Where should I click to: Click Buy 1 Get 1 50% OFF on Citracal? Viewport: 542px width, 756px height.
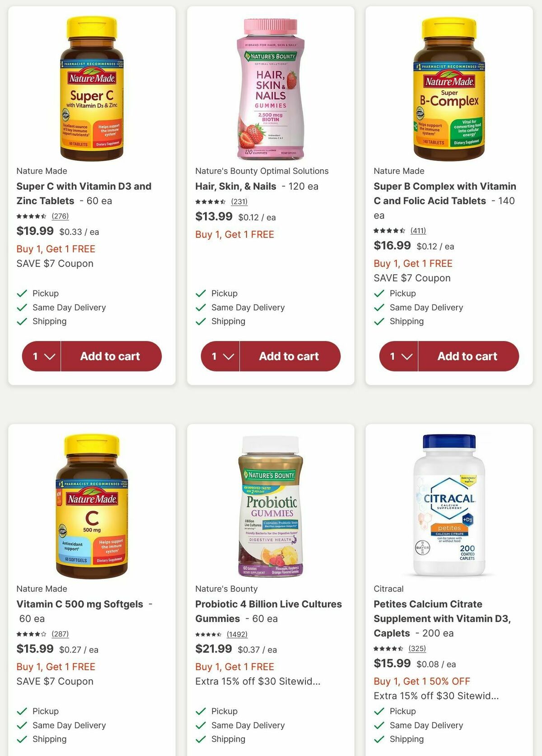[x=421, y=681]
